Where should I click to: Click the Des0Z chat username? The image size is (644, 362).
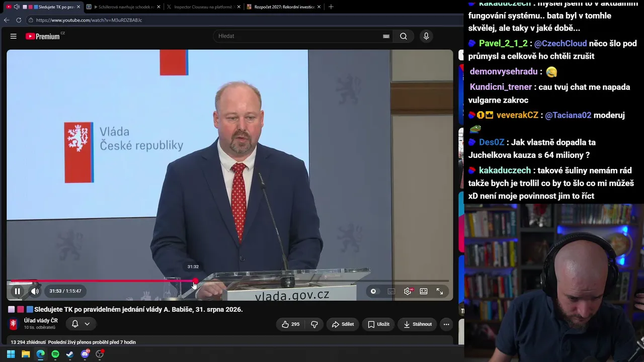pos(492,142)
